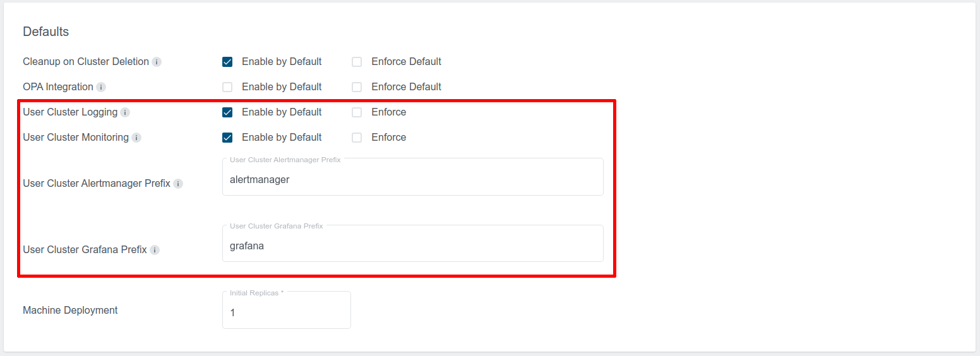Click the Machine Deployment row label
Viewport: 980px width, 356px height.
[x=70, y=311]
